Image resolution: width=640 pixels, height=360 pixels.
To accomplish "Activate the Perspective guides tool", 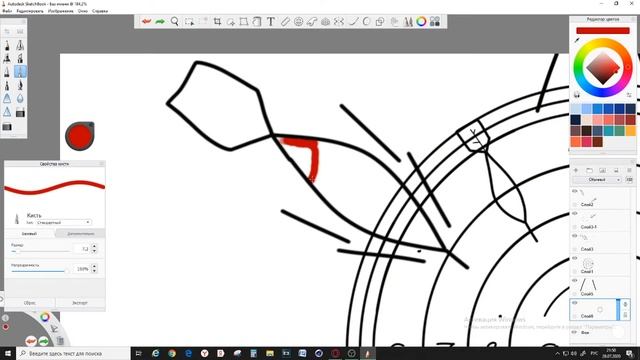I will 325,22.
